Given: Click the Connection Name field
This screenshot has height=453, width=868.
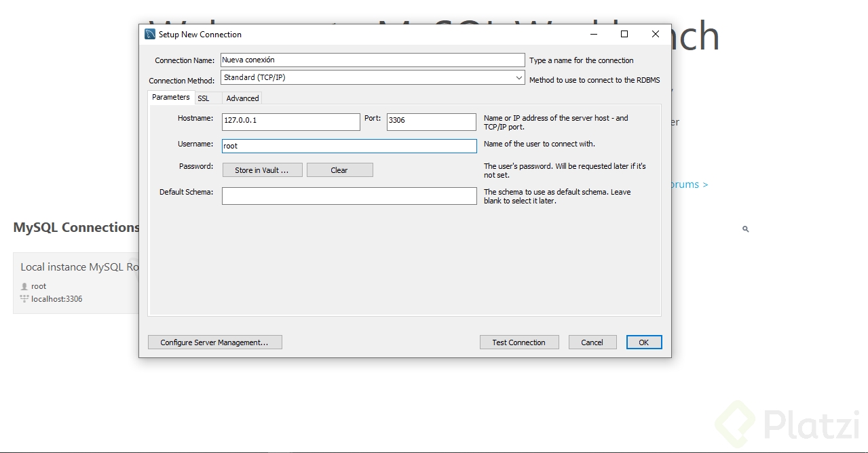Looking at the screenshot, I should coord(373,60).
